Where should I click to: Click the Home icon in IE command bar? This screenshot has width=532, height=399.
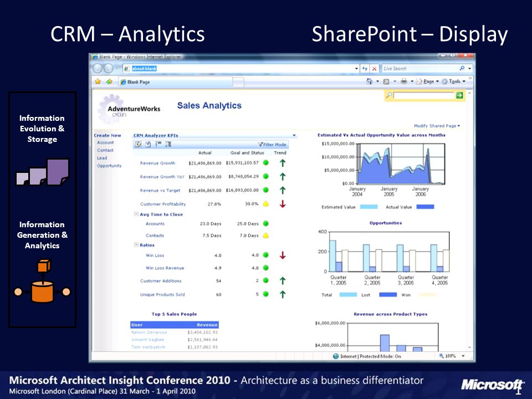pos(369,81)
